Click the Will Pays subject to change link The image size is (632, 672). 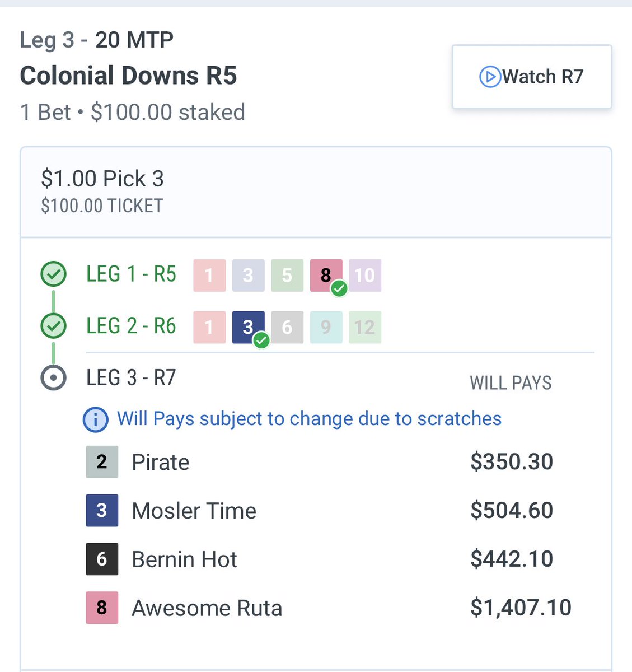tap(309, 419)
